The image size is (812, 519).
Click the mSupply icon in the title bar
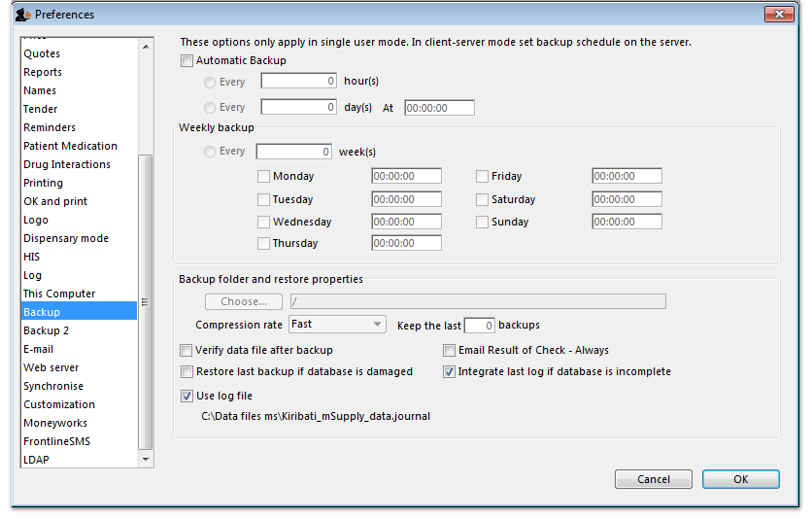pos(22,15)
